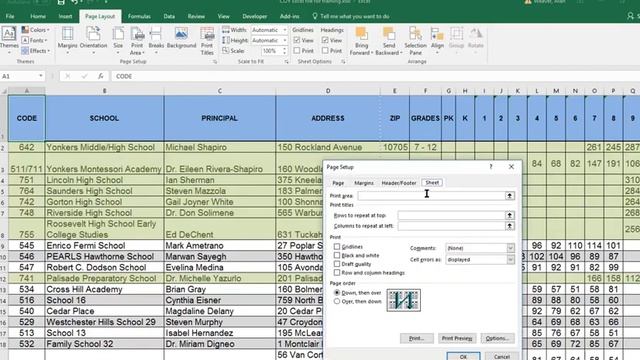This screenshot has width=640, height=360.
Task: Enable Black and white printing checkbox
Action: (337, 255)
